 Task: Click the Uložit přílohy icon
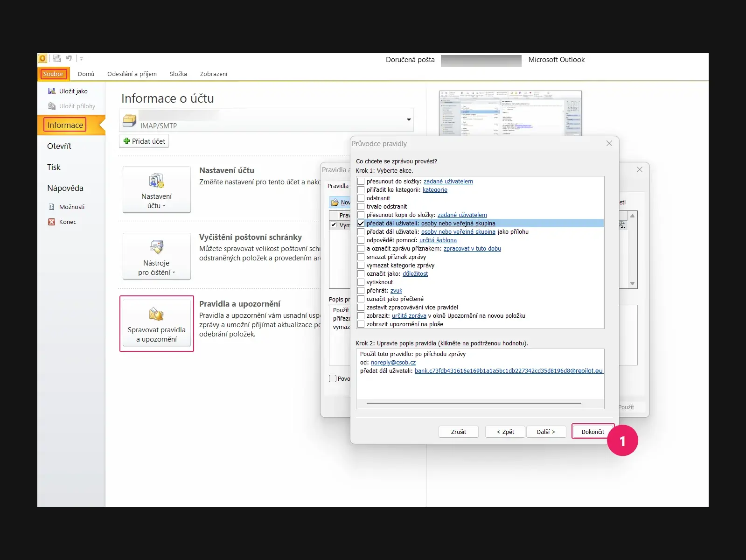(52, 106)
